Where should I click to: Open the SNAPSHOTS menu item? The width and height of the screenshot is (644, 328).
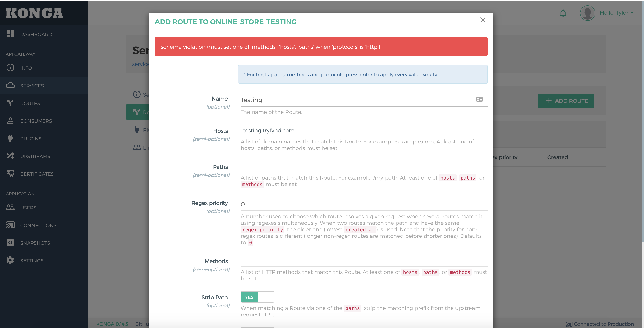44,243
